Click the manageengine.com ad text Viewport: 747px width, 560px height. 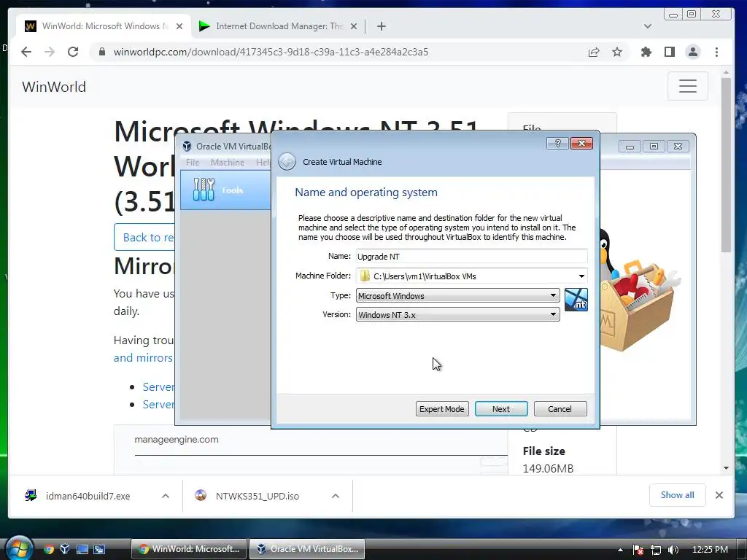point(177,439)
